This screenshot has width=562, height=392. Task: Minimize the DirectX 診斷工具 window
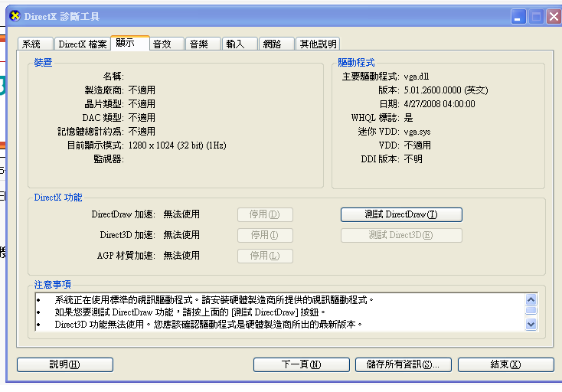pos(518,17)
